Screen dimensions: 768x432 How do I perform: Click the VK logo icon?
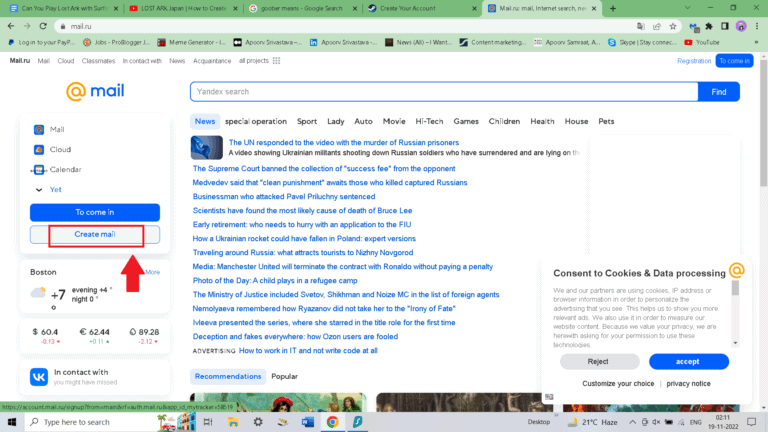pos(39,377)
